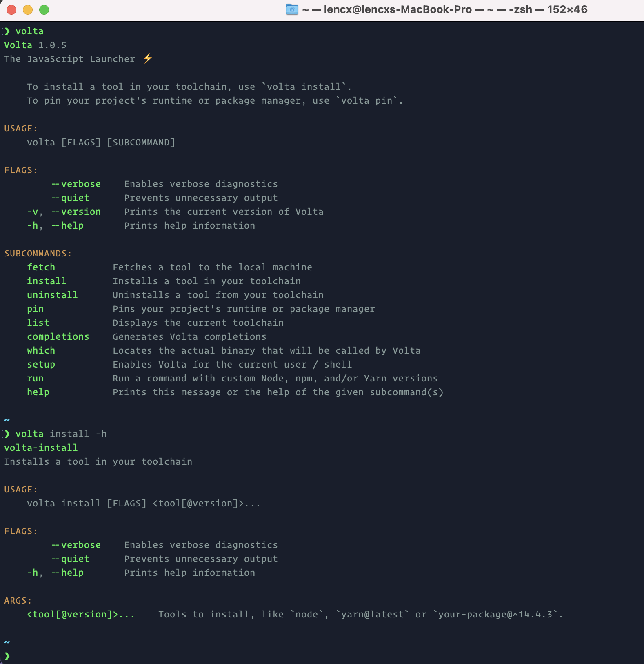The width and height of the screenshot is (644, 664).
Task: Click 'Uninstalls a tool from your toolchain'
Action: pos(218,295)
